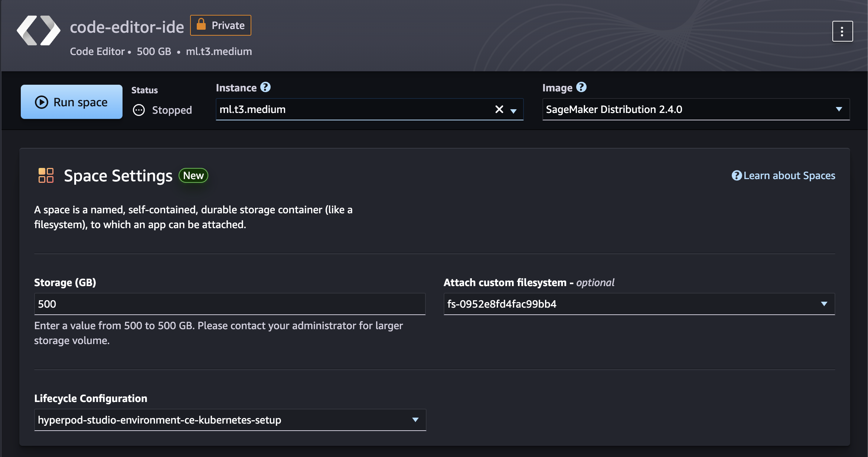Open Learn about Spaces link

pyautogui.click(x=789, y=175)
